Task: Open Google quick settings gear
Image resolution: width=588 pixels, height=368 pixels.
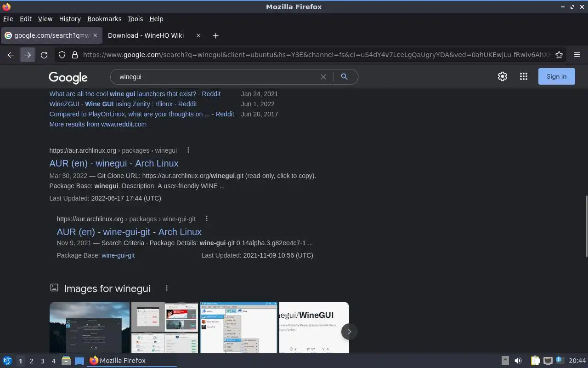Action: 503,77
